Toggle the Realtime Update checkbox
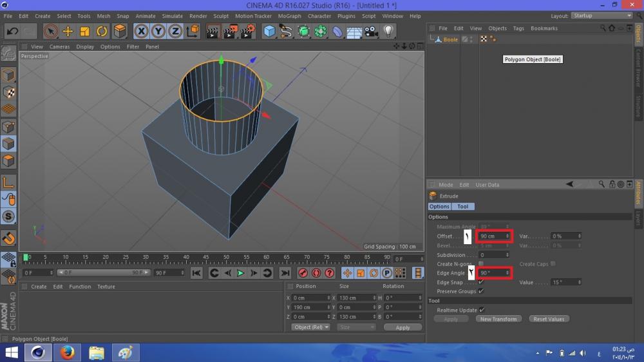 [482, 310]
